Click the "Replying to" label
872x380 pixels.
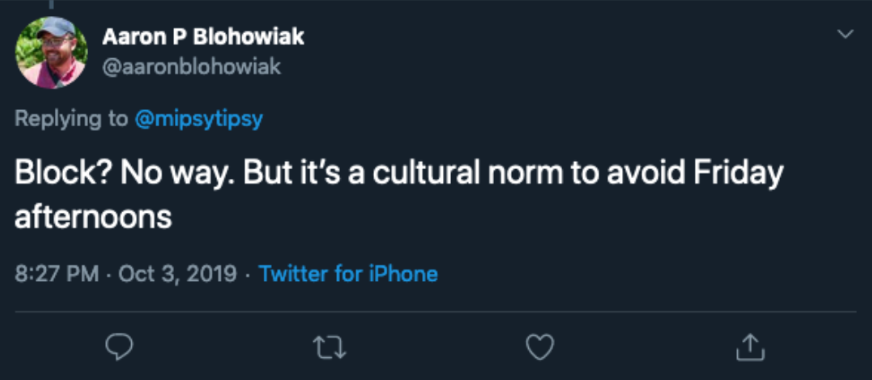point(71,119)
